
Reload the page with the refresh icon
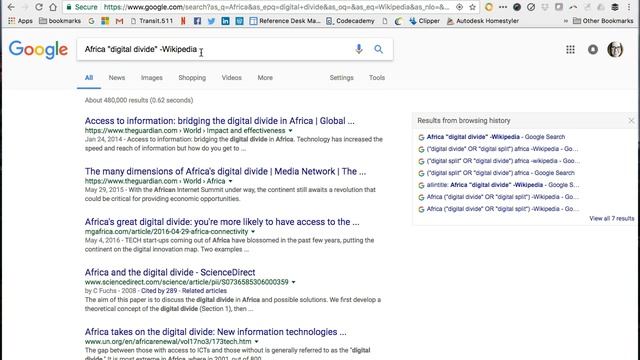pos(39,7)
